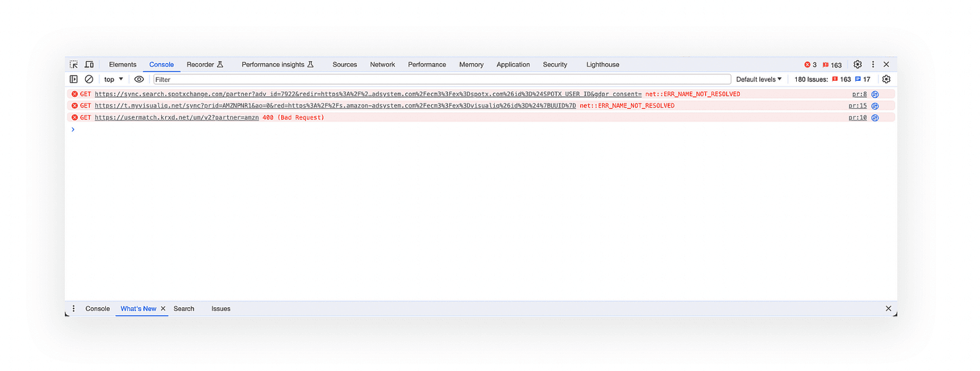
Task: Open source location pr:10
Action: (x=858, y=118)
